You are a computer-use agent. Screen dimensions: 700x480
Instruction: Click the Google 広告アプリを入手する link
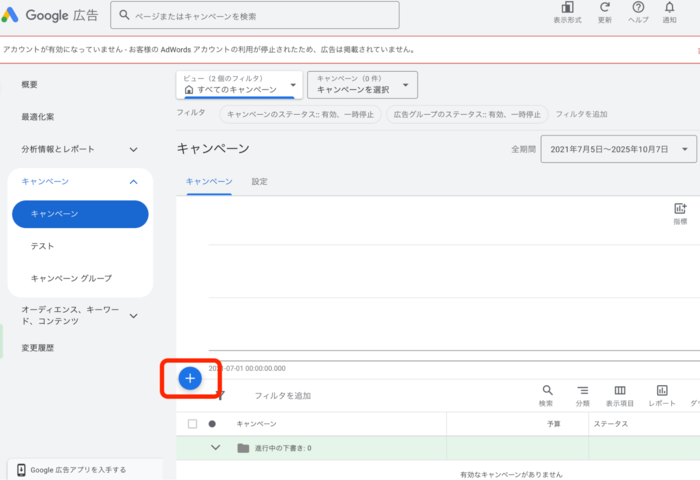[72, 469]
